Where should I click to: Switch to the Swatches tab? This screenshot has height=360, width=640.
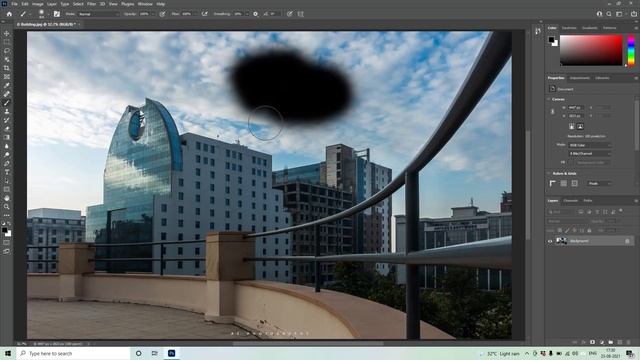click(569, 28)
